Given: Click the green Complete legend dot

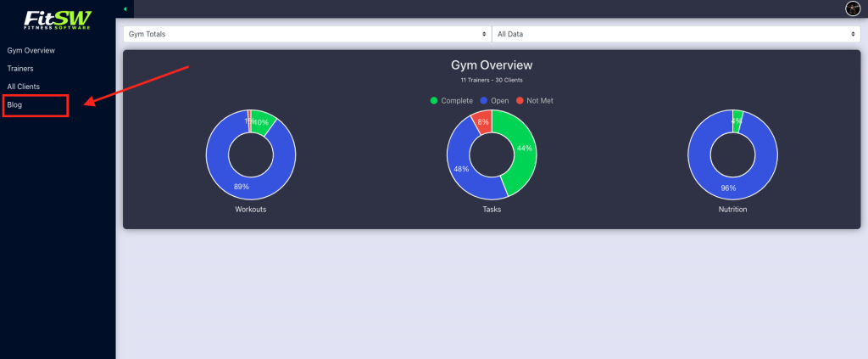Looking at the screenshot, I should coord(434,101).
